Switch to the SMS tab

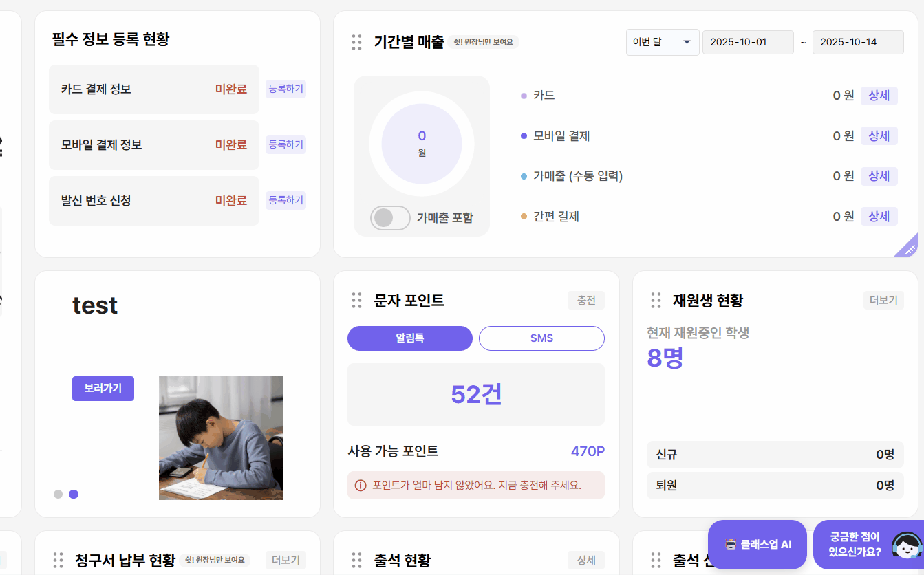tap(541, 338)
